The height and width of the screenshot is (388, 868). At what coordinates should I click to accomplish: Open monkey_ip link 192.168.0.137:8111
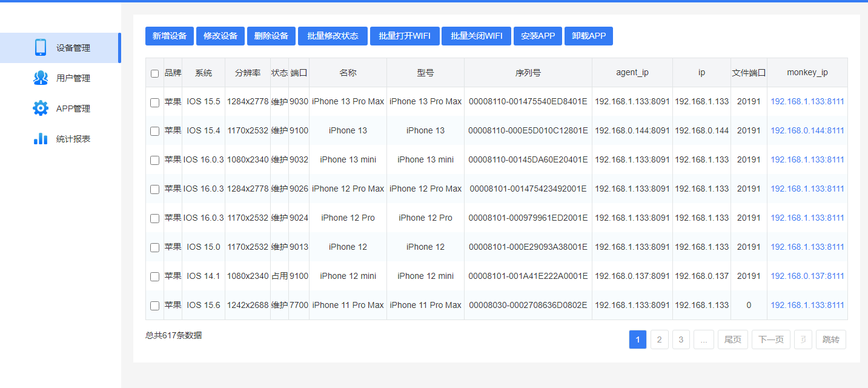pos(807,276)
